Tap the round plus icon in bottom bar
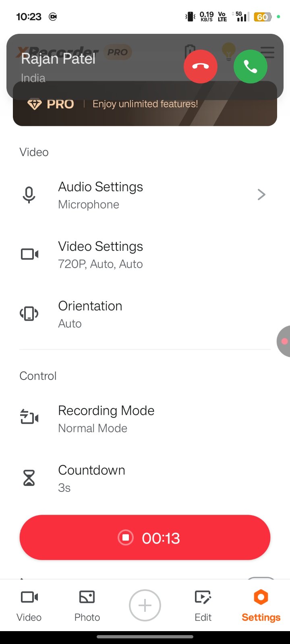 (x=145, y=606)
